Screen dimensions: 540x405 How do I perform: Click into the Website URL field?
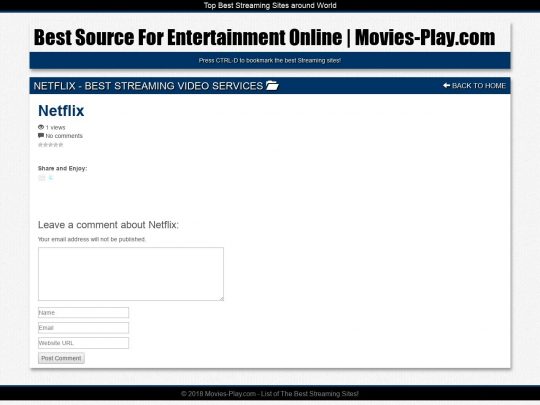coord(83,343)
